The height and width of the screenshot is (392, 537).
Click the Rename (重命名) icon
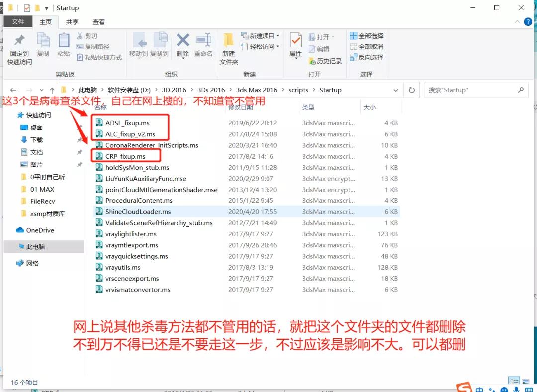point(203,40)
